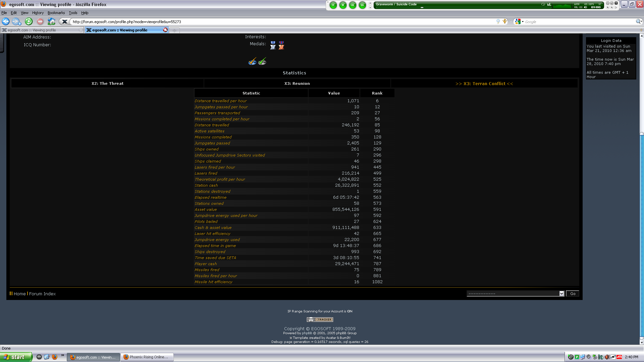Click the bronze X medal icon
This screenshot has height=362, width=644.
[x=281, y=45]
